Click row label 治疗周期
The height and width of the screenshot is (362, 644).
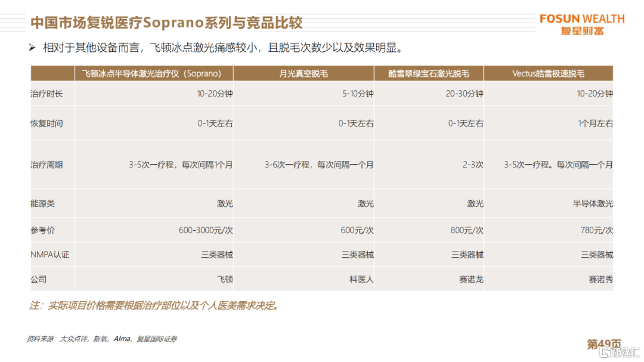coord(47,165)
